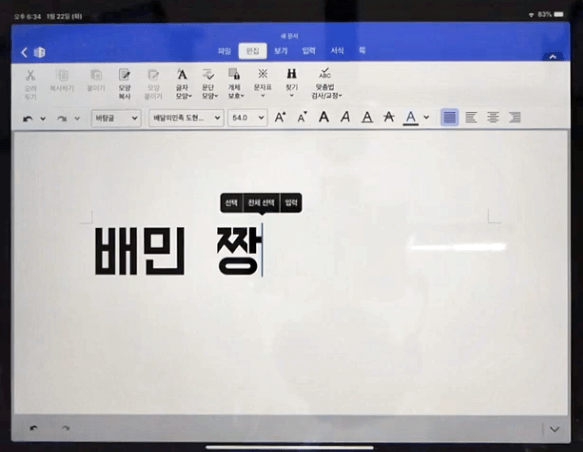Select right alignment
The image size is (583, 452).
pyautogui.click(x=515, y=117)
